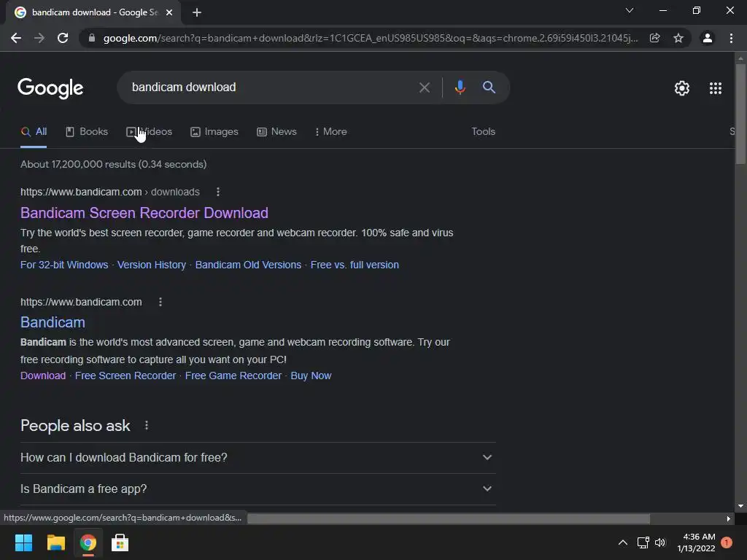This screenshot has width=747, height=560.
Task: Open the Buy Now sitelink
Action: coord(311,376)
